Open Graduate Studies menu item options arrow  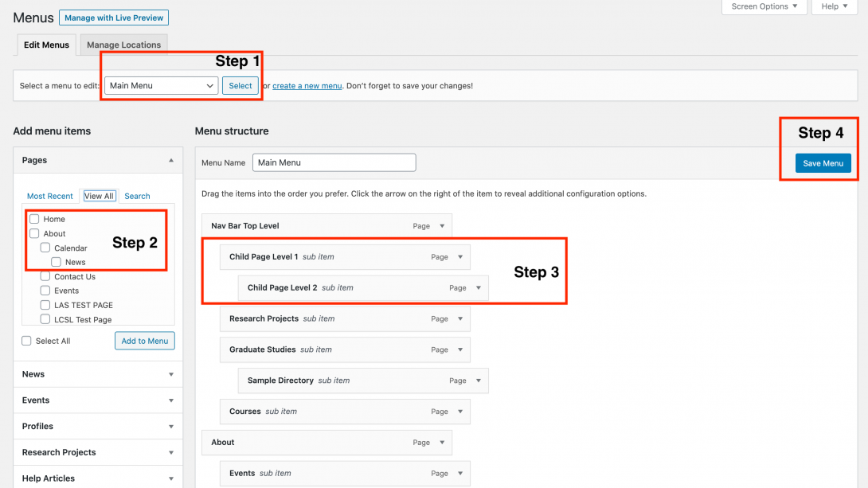tap(460, 349)
